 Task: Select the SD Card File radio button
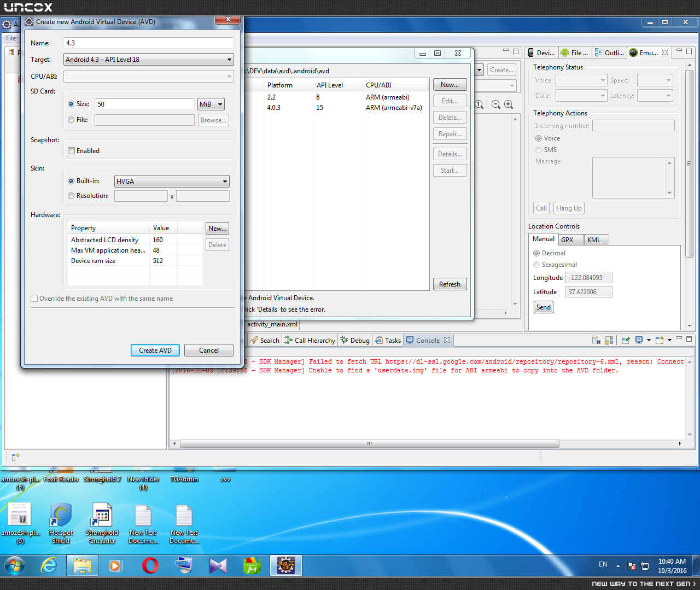coord(71,120)
